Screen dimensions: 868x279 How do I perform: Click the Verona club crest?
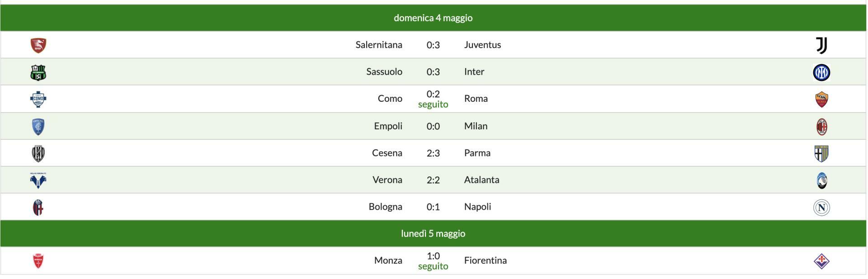click(38, 180)
